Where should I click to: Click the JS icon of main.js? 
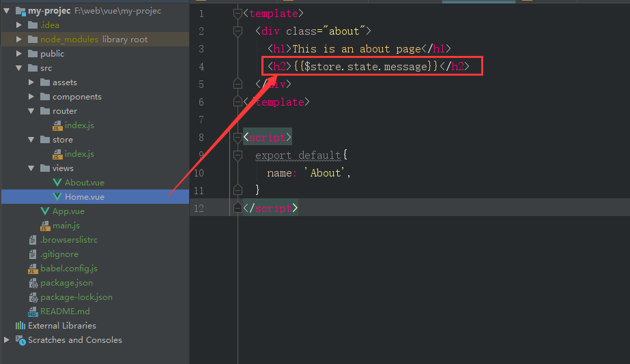click(x=45, y=226)
